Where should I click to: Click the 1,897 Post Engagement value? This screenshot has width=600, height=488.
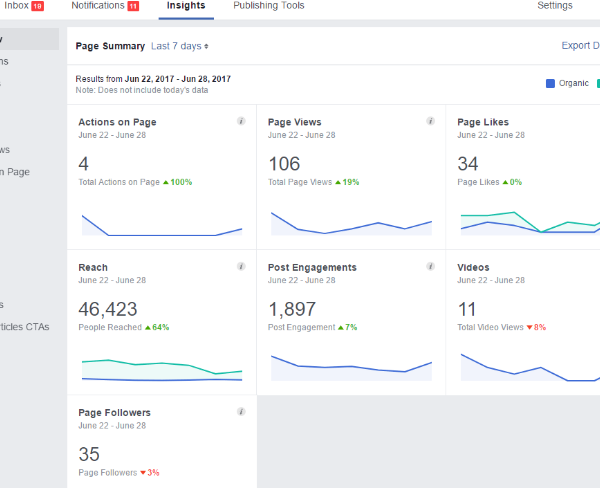pos(292,309)
